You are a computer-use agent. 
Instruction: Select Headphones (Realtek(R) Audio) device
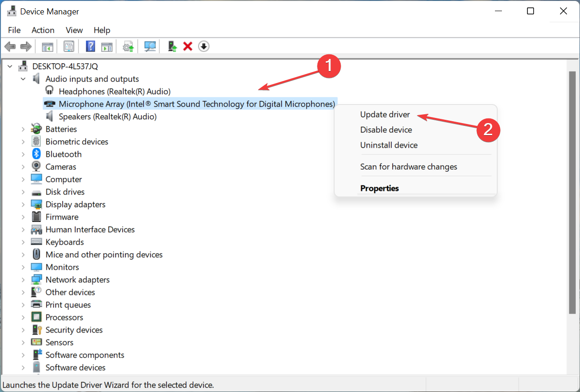click(x=114, y=91)
